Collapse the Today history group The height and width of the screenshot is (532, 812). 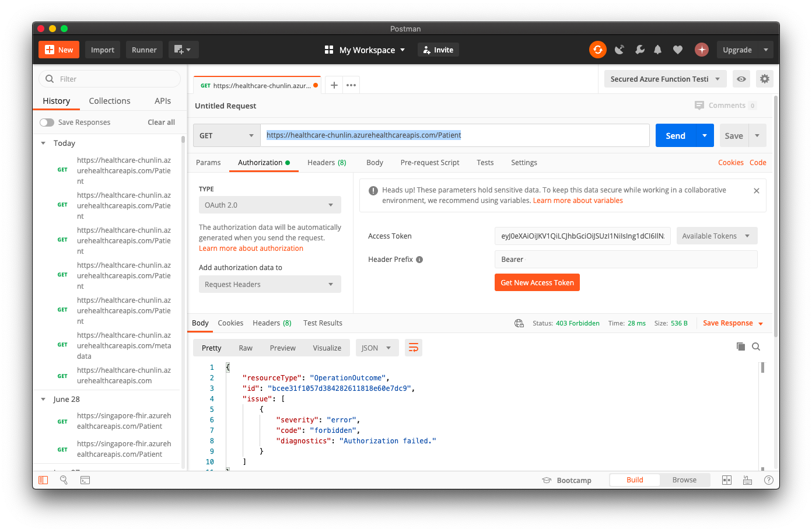(x=43, y=143)
